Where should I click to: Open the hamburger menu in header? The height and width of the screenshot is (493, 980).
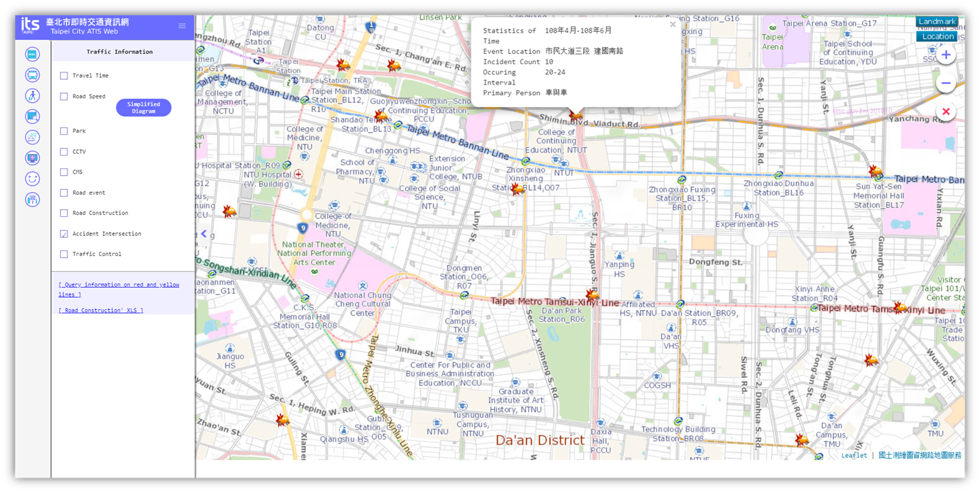182,26
